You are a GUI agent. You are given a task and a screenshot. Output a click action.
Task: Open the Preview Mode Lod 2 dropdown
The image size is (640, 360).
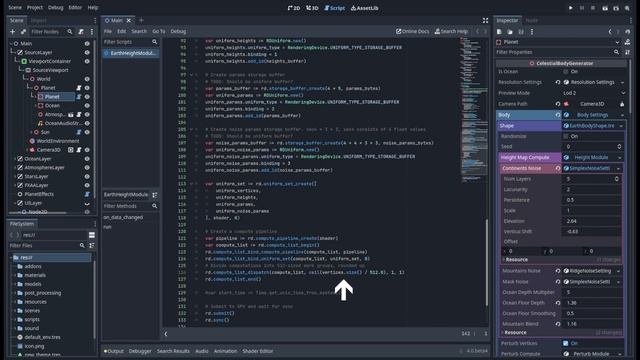point(593,93)
